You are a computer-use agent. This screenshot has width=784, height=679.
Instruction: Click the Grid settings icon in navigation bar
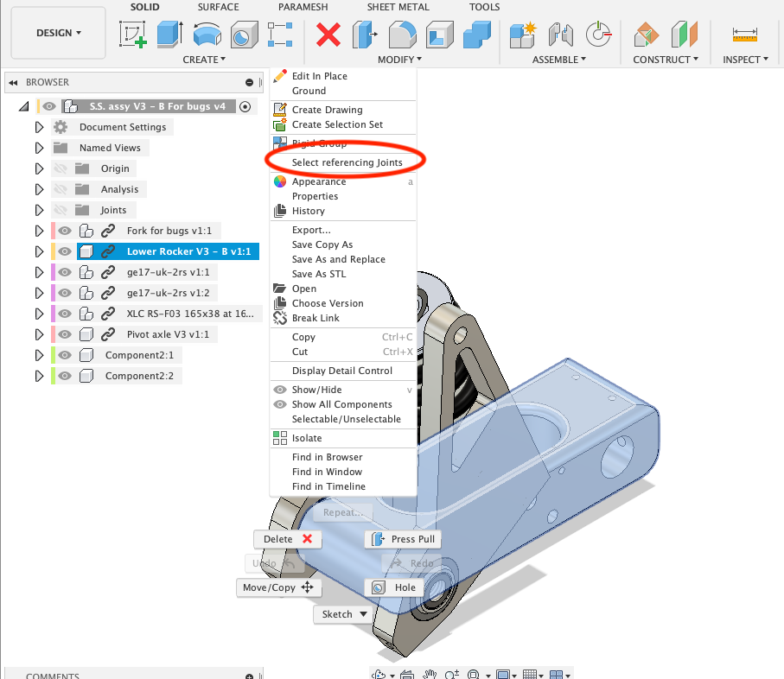tap(530, 675)
